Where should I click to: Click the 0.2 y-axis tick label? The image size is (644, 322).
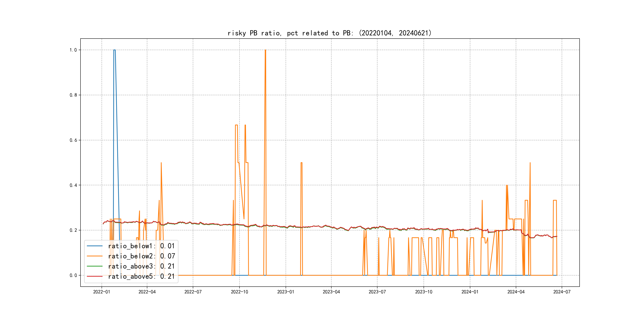point(73,230)
